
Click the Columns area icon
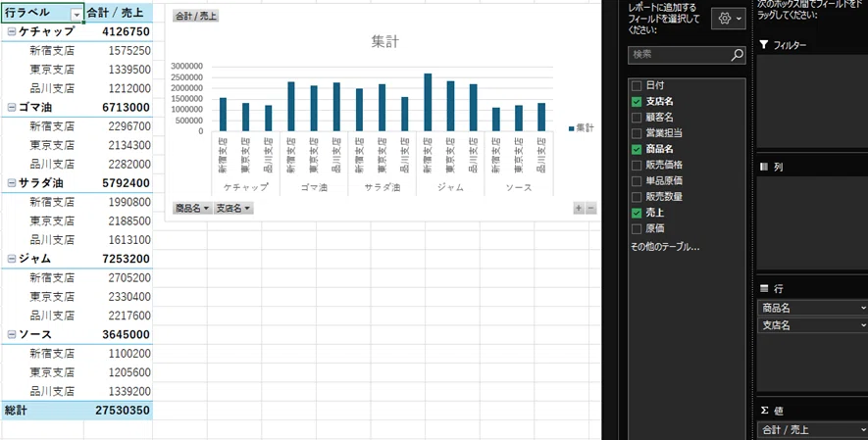pos(764,167)
